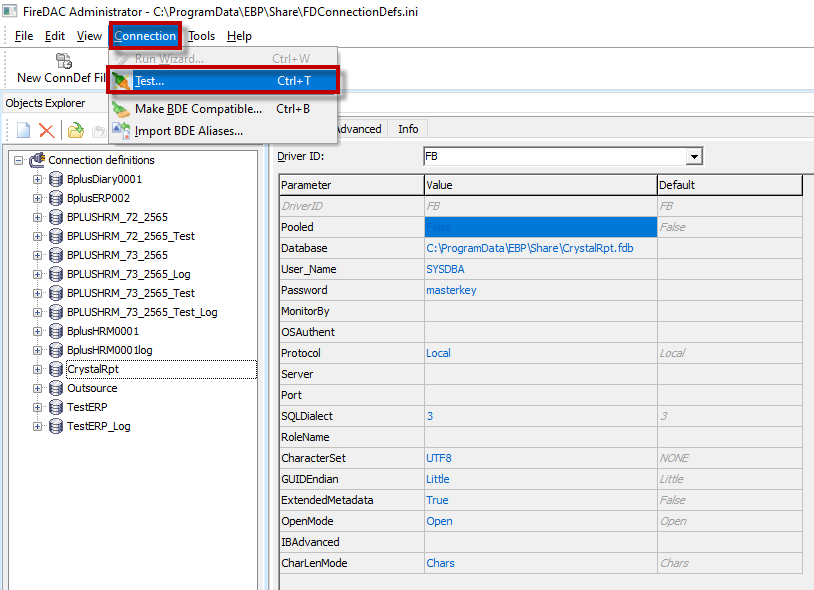The width and height of the screenshot is (814, 590).
Task: Open the File menu
Action: coord(24,36)
